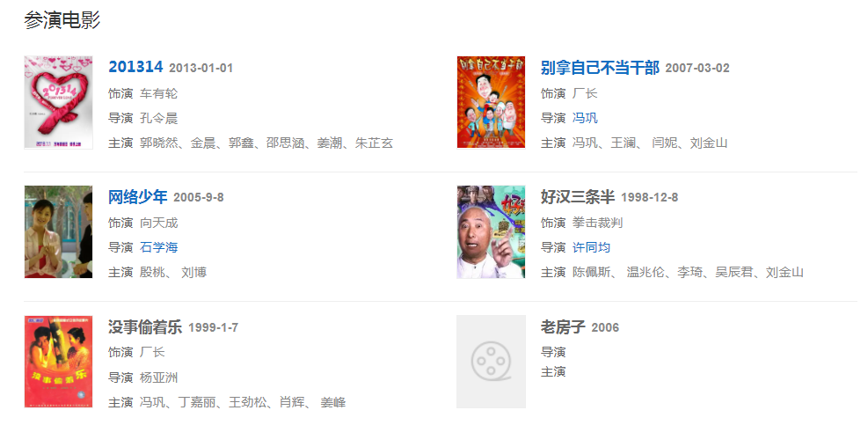
Task: Click the 好汉三条半 movie title
Action: coord(578,197)
